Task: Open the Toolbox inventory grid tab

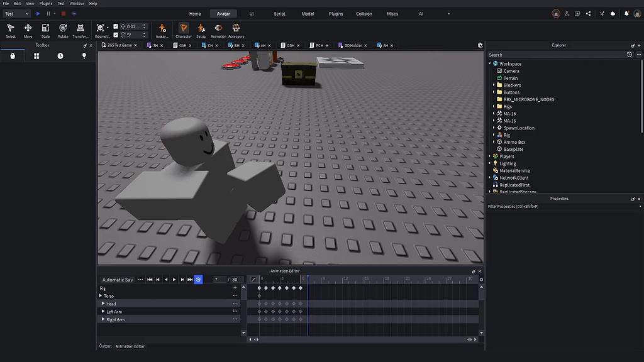Action: [x=36, y=56]
